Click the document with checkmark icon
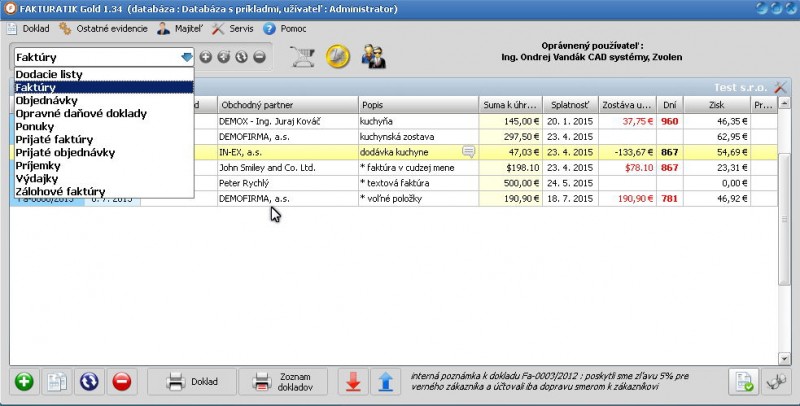The width and height of the screenshot is (800, 406). click(x=743, y=382)
